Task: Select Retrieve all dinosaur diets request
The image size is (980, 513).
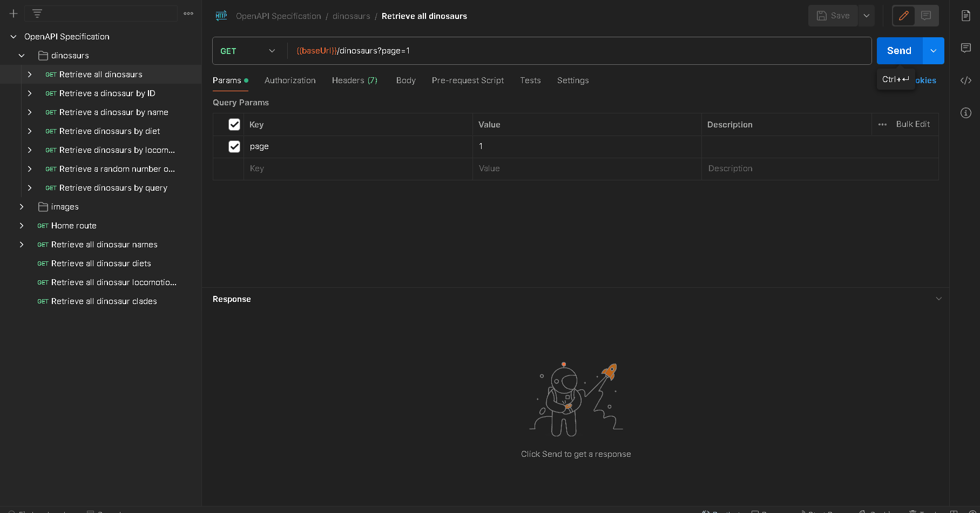Action: coord(101,264)
